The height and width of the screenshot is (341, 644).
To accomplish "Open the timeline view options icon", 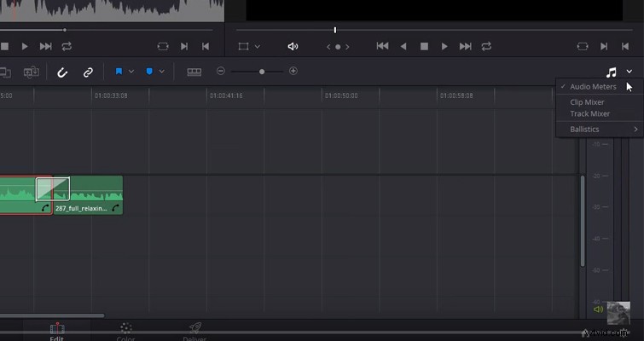I will (x=194, y=72).
